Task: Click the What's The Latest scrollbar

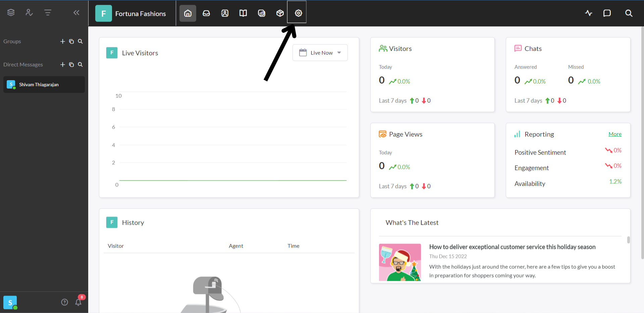Action: tap(628, 240)
